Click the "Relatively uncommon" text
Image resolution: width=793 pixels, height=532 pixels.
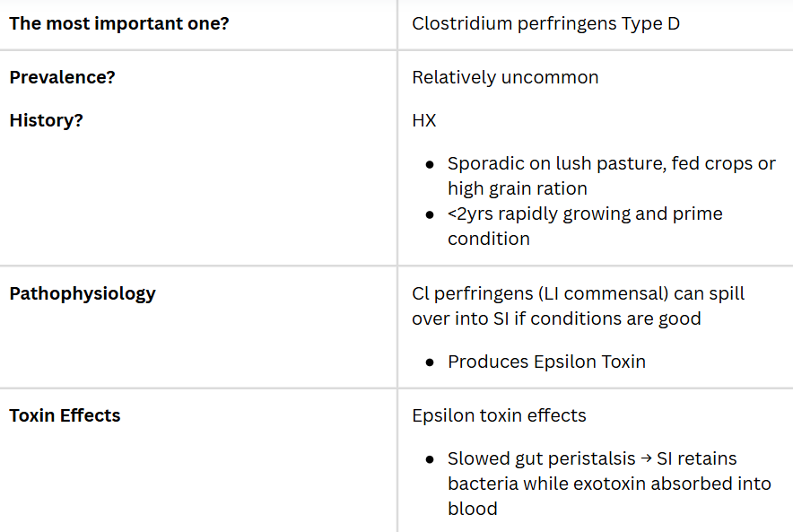tap(505, 77)
